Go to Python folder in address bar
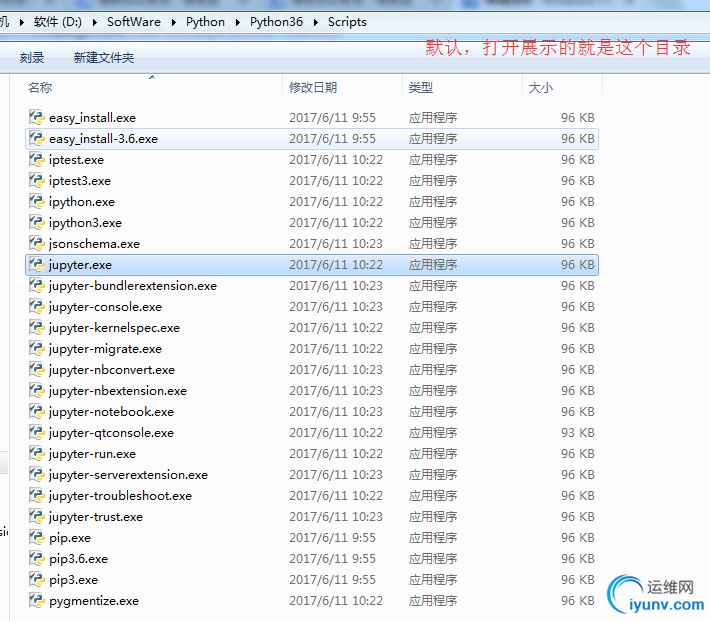The image size is (710, 621). [x=205, y=22]
